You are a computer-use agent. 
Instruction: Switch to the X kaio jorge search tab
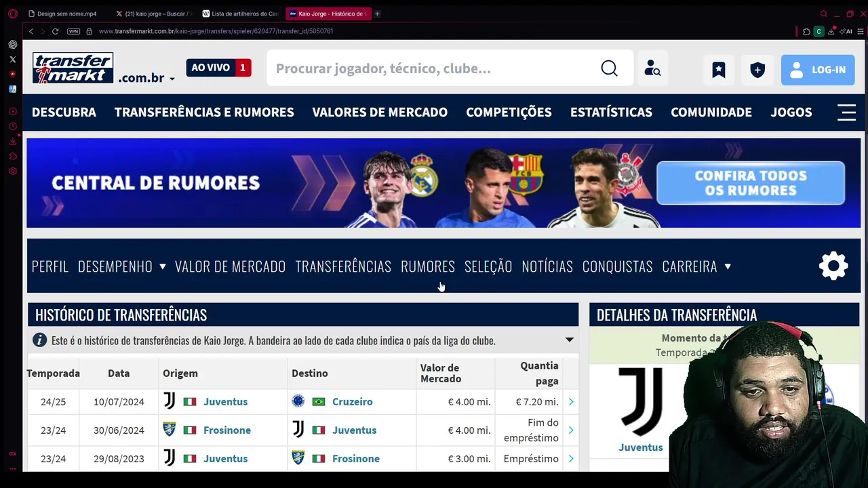pyautogui.click(x=154, y=14)
